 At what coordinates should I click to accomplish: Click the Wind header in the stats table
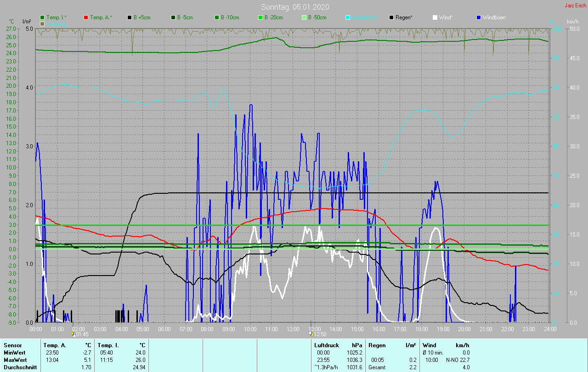pos(429,345)
